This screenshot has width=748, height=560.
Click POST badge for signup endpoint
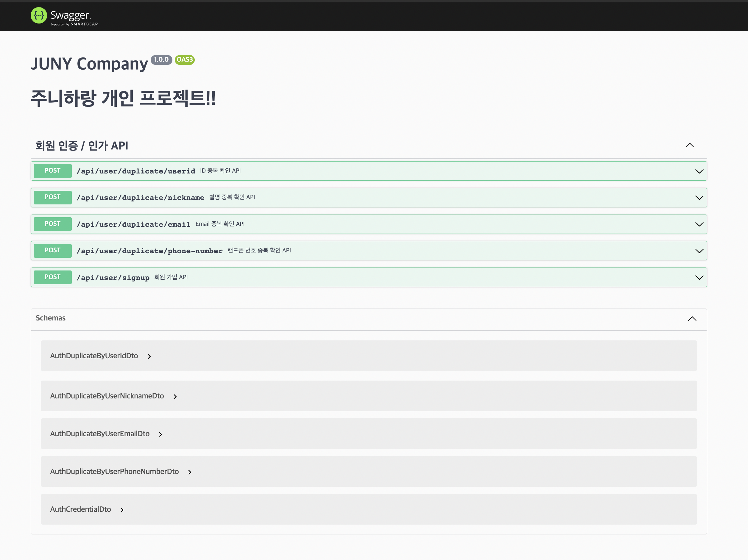[52, 277]
